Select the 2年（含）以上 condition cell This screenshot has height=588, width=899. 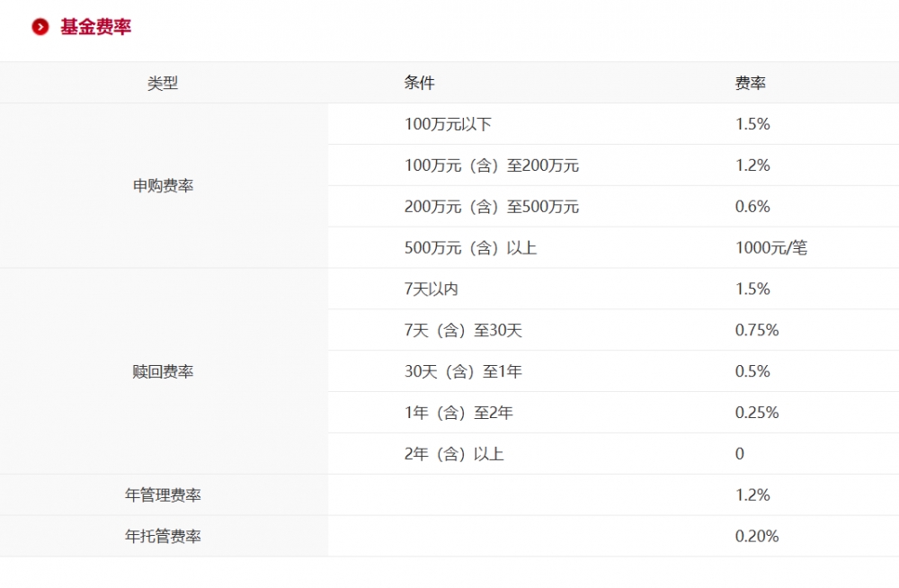click(x=455, y=454)
